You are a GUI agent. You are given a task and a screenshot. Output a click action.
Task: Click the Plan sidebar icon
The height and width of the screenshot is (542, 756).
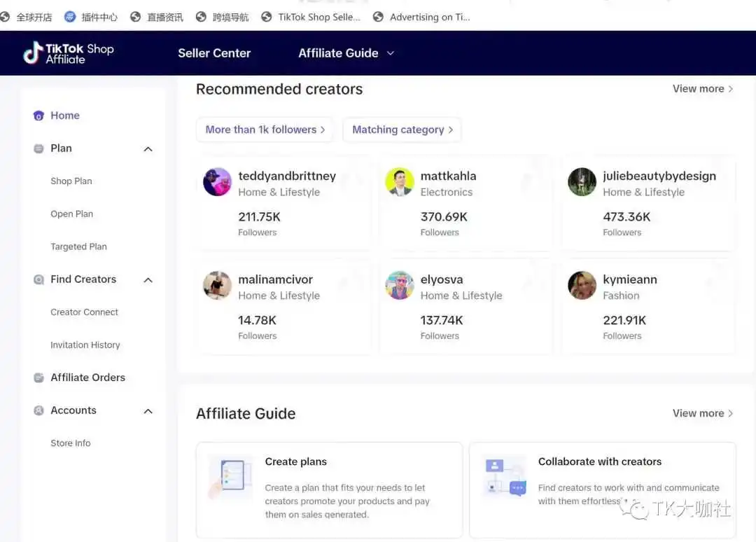pos(38,148)
